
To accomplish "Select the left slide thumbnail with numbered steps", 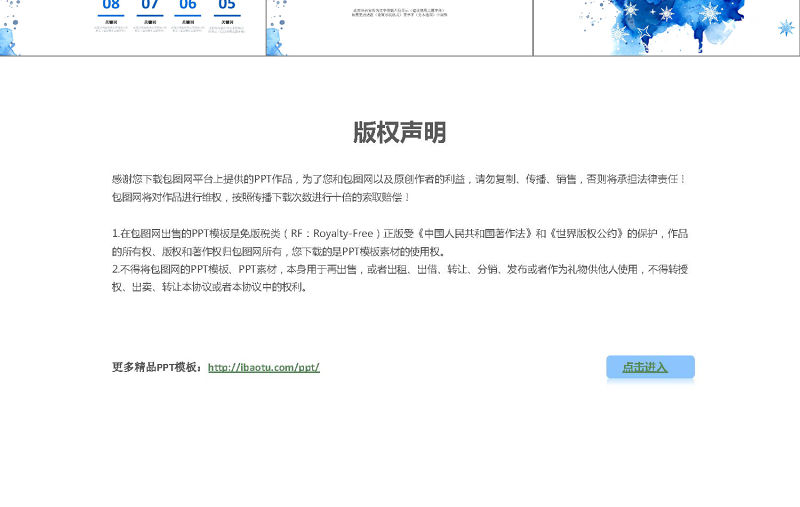I will pos(133,27).
